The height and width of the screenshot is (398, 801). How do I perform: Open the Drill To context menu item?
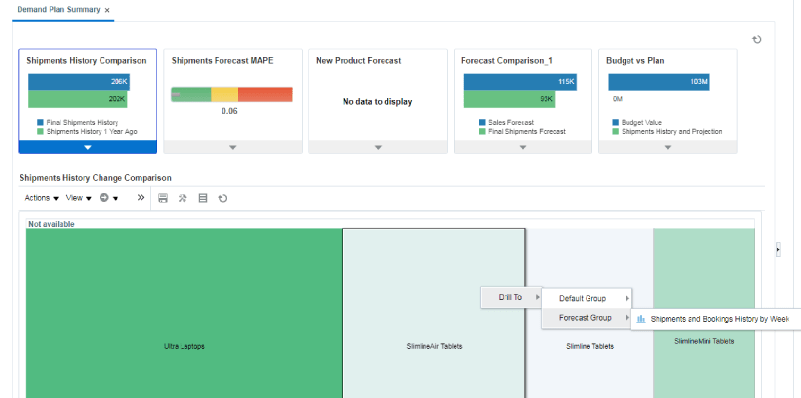(x=511, y=297)
